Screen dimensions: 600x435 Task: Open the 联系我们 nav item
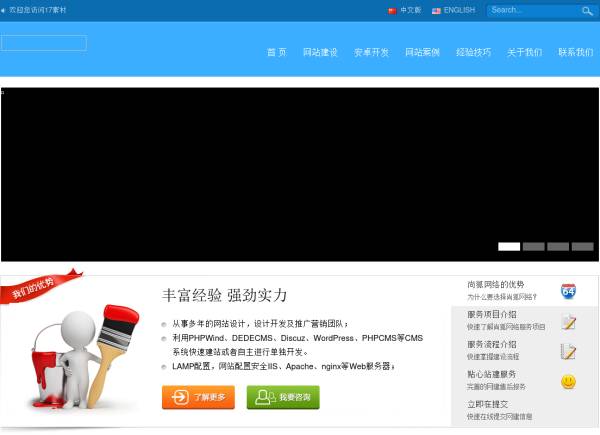coord(576,52)
